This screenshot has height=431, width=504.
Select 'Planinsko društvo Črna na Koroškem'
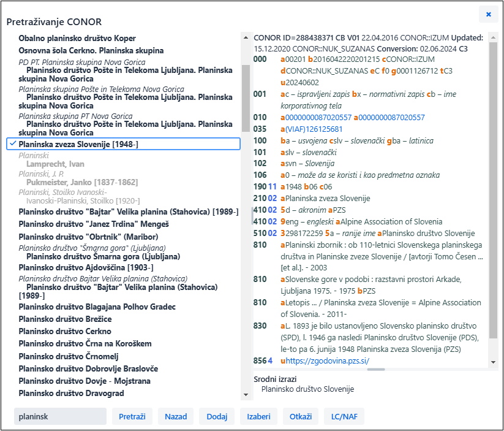[x=85, y=344]
